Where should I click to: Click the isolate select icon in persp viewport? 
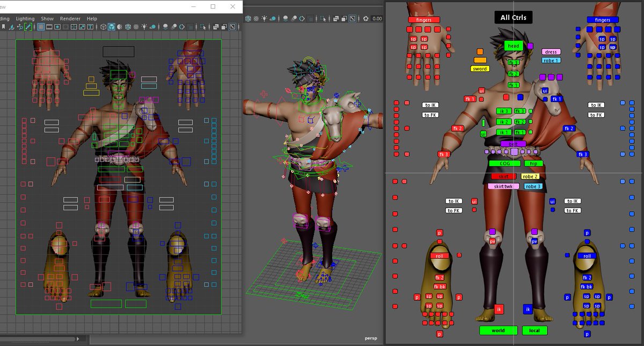[323, 19]
